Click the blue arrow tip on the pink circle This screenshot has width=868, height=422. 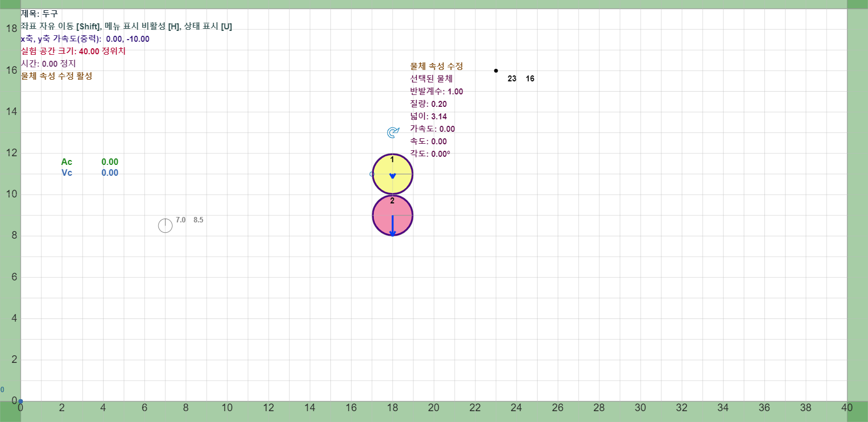coord(393,233)
